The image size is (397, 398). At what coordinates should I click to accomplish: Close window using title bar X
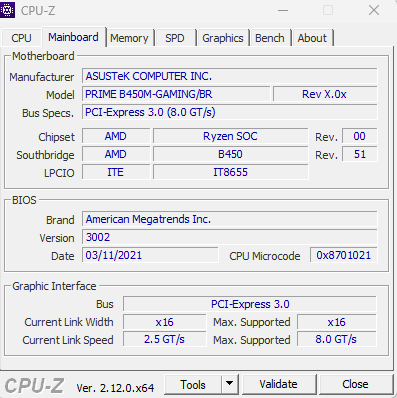[x=374, y=10]
